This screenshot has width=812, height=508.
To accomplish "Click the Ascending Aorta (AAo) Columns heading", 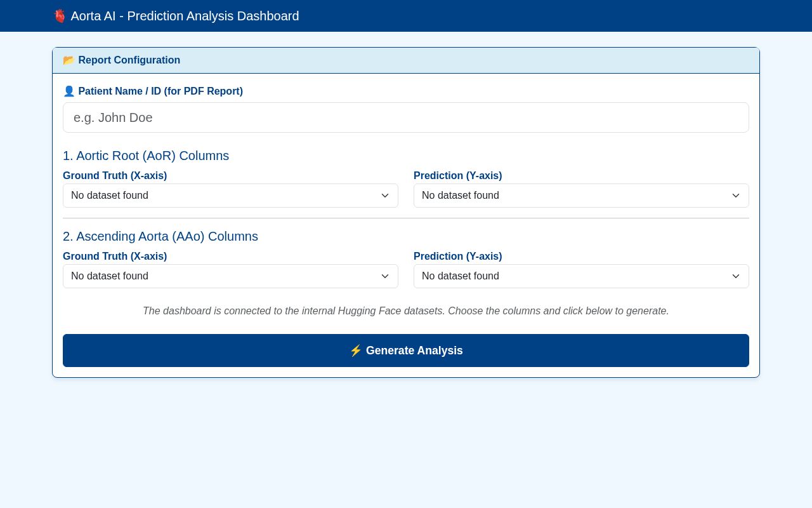I will [x=160, y=236].
